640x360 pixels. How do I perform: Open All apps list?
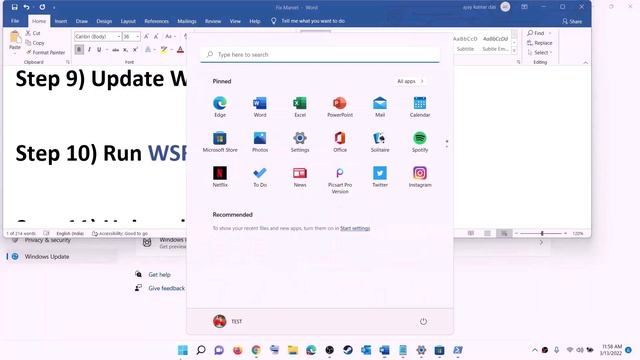tap(410, 81)
